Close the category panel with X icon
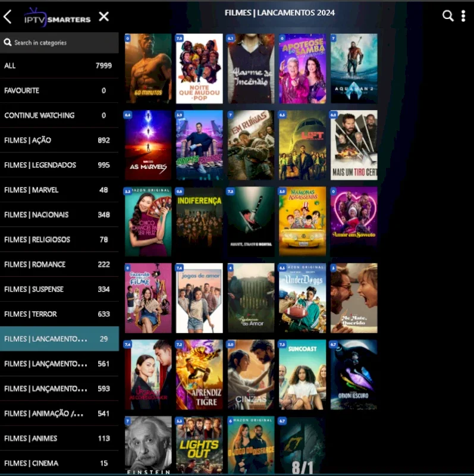The image size is (474, 476). coord(104,17)
